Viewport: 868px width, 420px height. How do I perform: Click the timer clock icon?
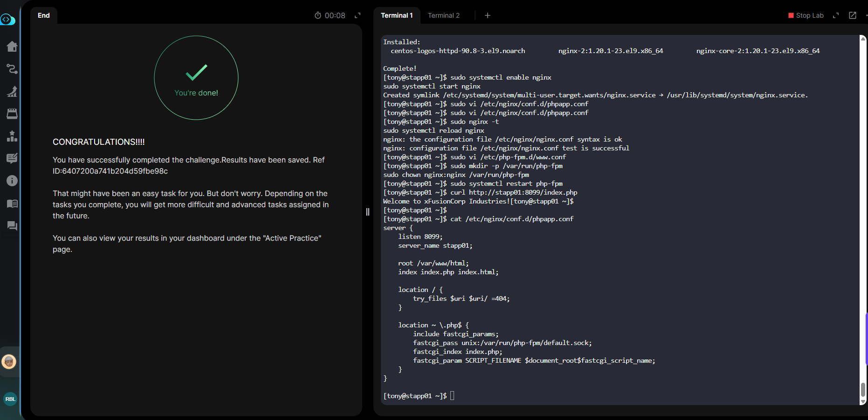click(318, 15)
